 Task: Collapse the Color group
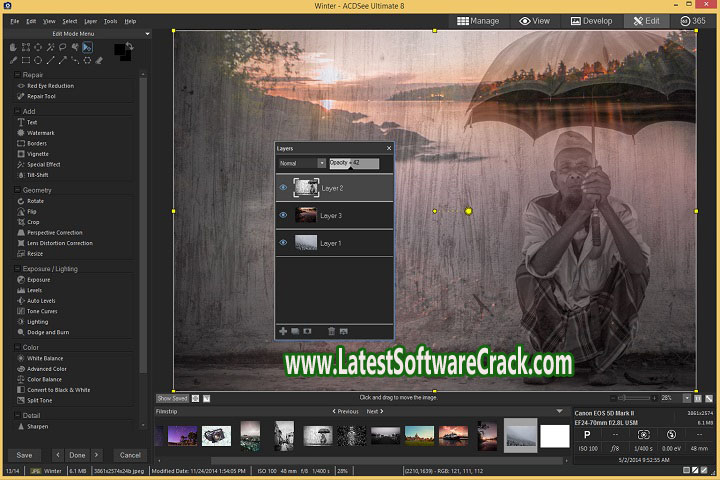[x=17, y=347]
